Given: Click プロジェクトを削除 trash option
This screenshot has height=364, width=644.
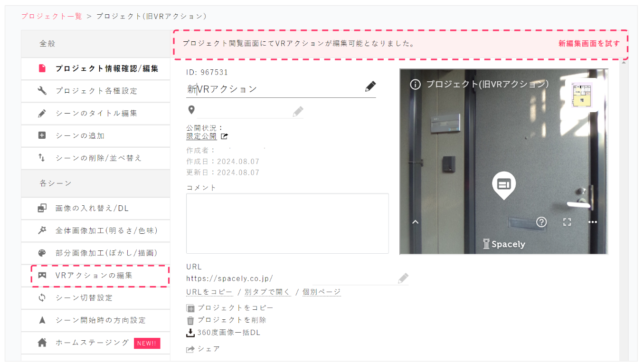Looking at the screenshot, I should [x=226, y=320].
